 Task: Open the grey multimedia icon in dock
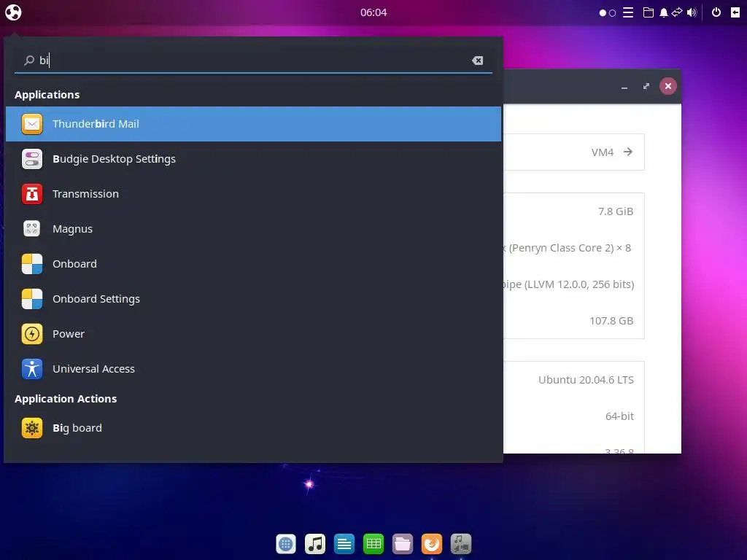point(461,544)
